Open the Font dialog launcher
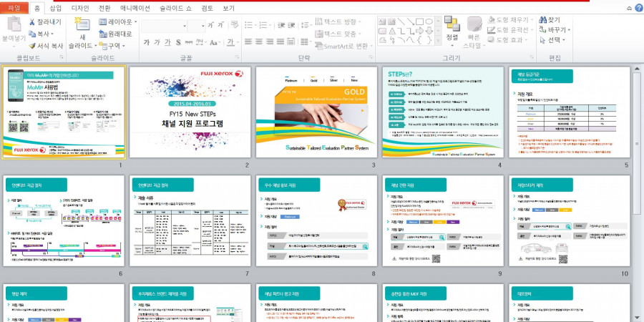The image size is (644, 322). point(237,57)
